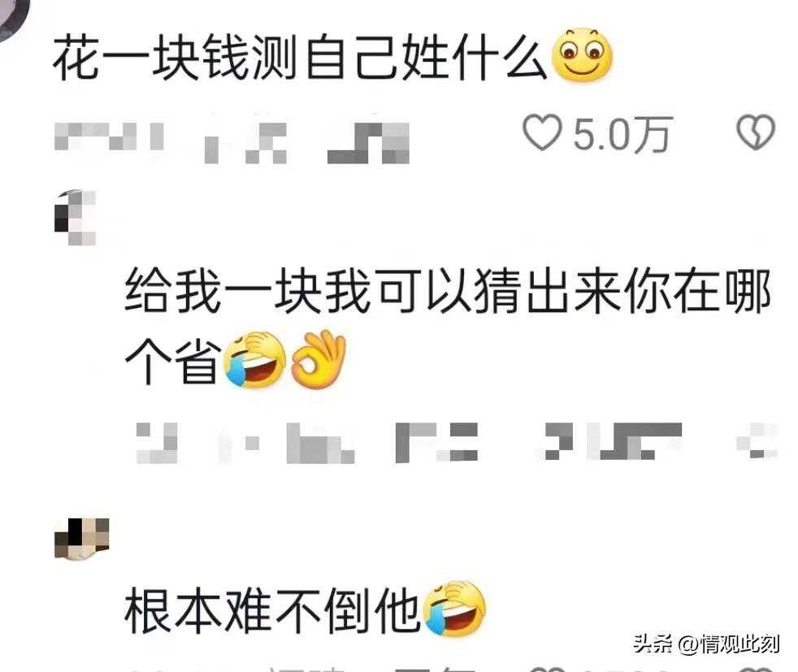
Task: Tap the laughing emoji after 根本难不倒他
Action: (x=454, y=609)
